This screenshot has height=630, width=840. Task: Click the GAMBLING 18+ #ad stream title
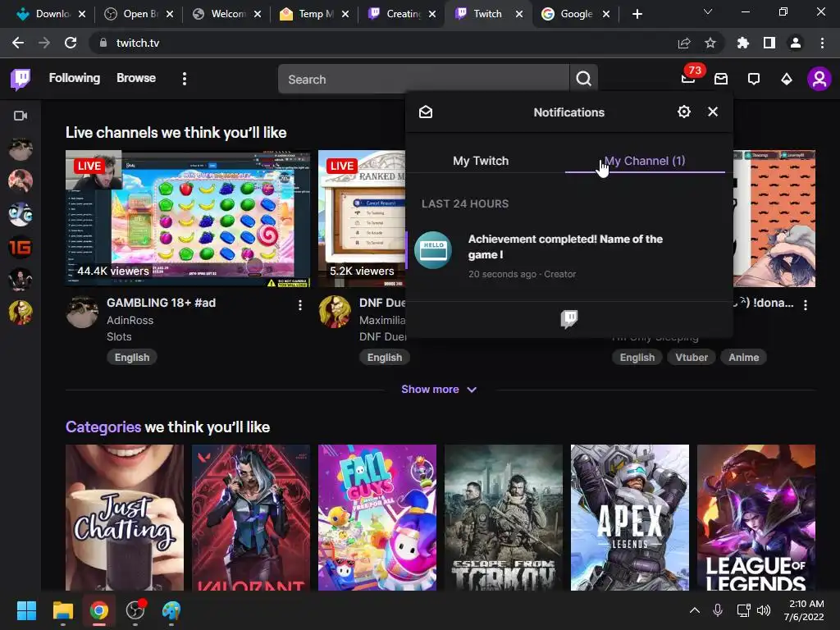(x=162, y=303)
